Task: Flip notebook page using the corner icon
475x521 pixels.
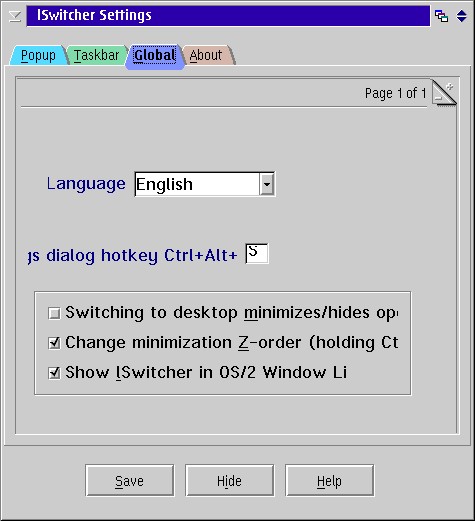Action: [x=444, y=93]
